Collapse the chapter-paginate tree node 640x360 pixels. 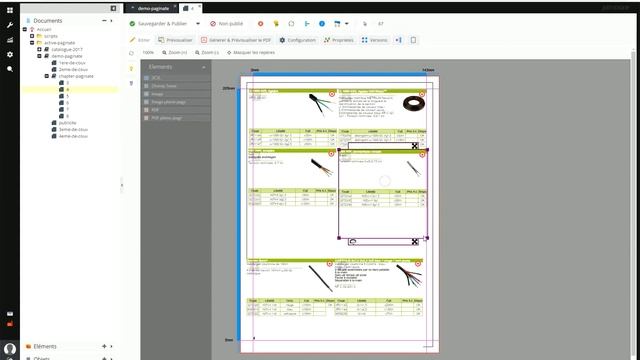(47, 76)
